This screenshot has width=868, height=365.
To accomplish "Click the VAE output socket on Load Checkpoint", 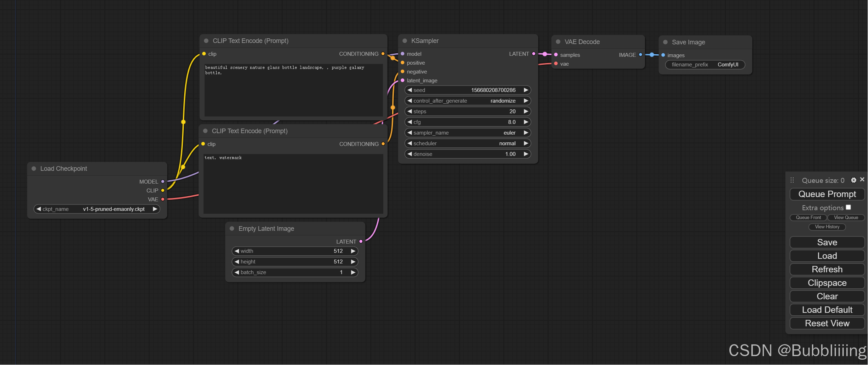I will pyautogui.click(x=163, y=199).
